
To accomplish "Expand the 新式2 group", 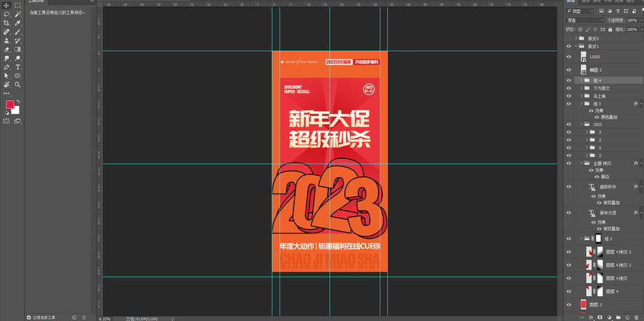I will [576, 38].
